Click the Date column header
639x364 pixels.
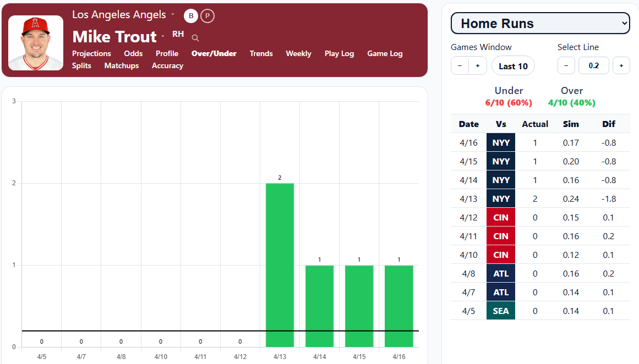468,124
